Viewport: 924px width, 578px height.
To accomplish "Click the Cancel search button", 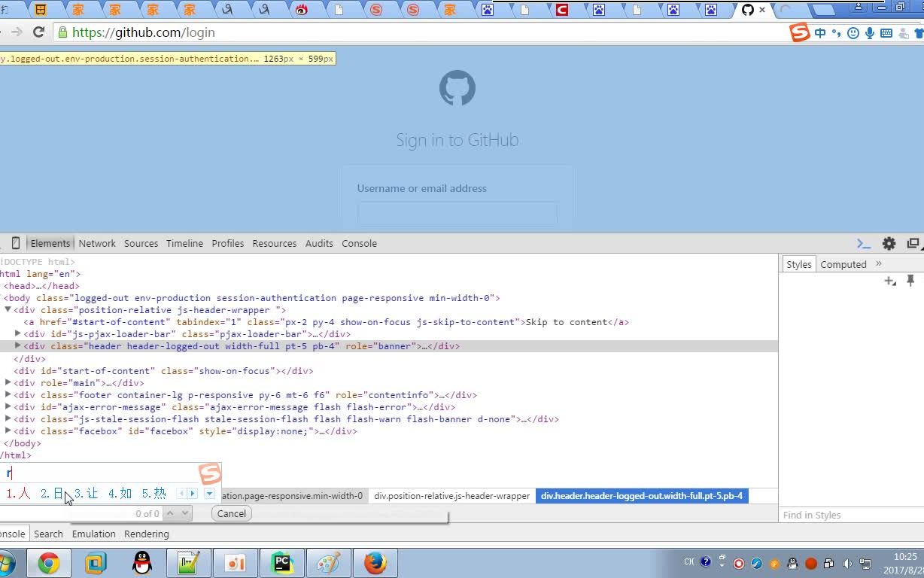I will [230, 513].
